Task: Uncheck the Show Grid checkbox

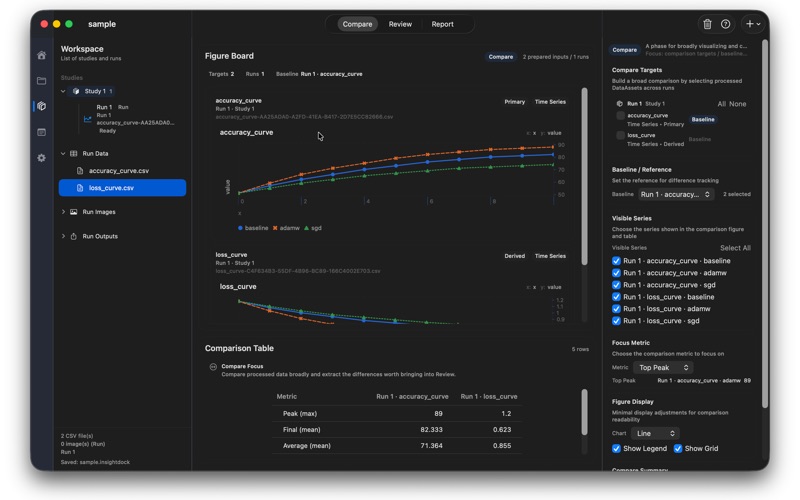Action: tap(678, 448)
